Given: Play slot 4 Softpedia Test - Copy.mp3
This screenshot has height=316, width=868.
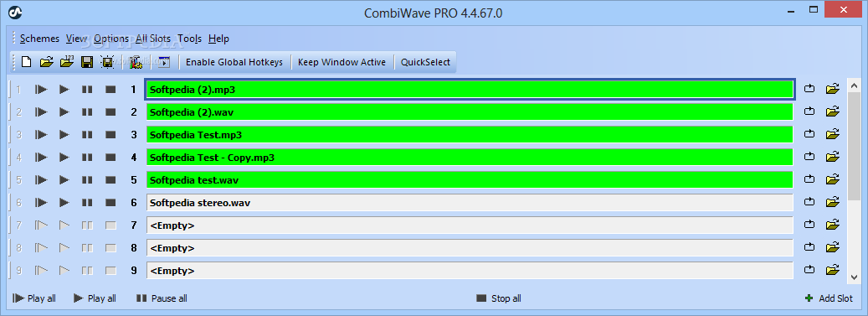Looking at the screenshot, I should (64, 158).
